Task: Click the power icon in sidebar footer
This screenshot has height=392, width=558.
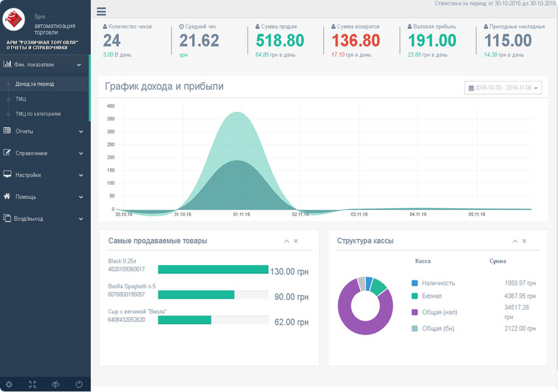Action: pyautogui.click(x=79, y=384)
